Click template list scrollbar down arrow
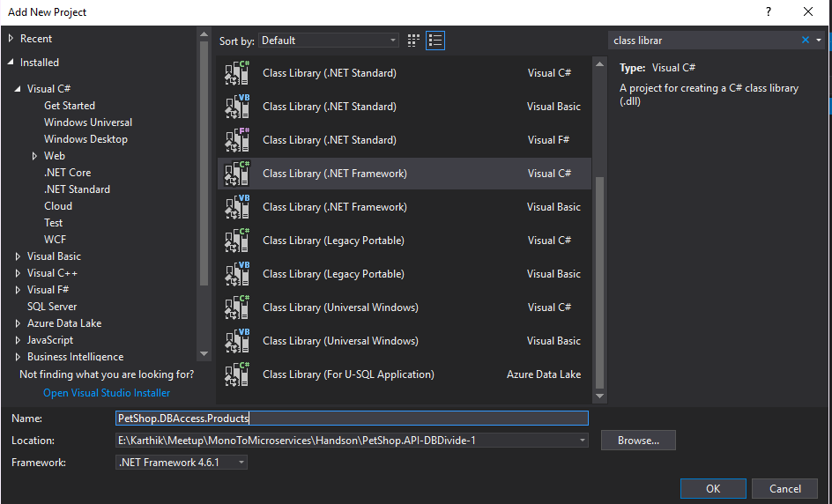Image resolution: width=832 pixels, height=504 pixels. 599,396
